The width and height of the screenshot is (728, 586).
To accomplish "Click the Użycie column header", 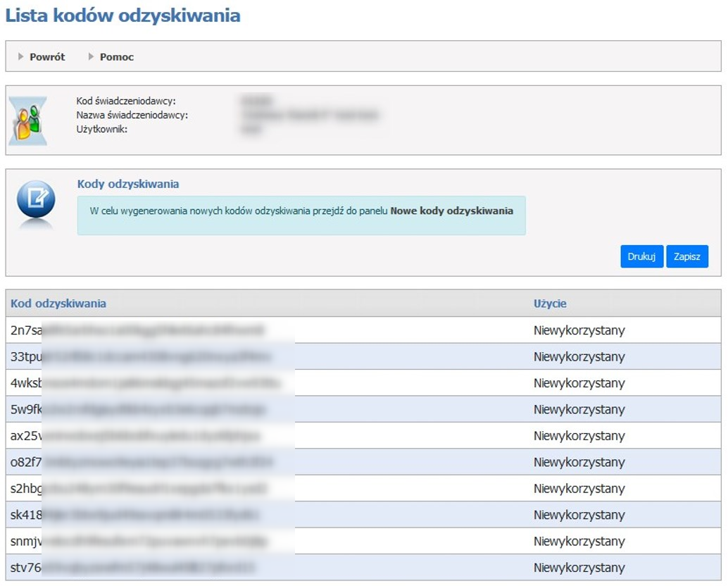I will pos(549,304).
